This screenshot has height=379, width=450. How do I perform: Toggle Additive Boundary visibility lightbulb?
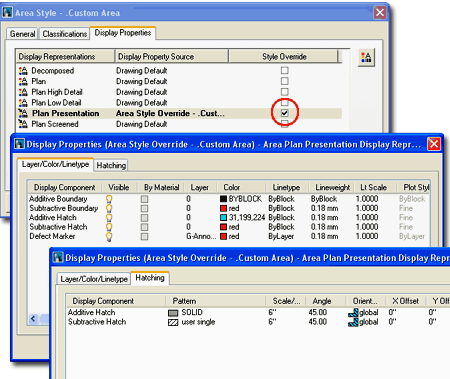click(x=109, y=199)
